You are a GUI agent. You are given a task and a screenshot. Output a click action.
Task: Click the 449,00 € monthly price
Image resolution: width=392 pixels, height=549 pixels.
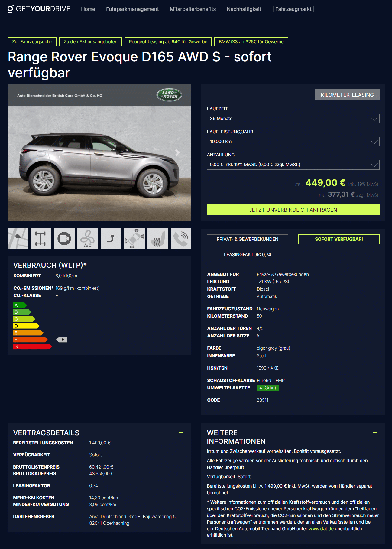pyautogui.click(x=325, y=183)
